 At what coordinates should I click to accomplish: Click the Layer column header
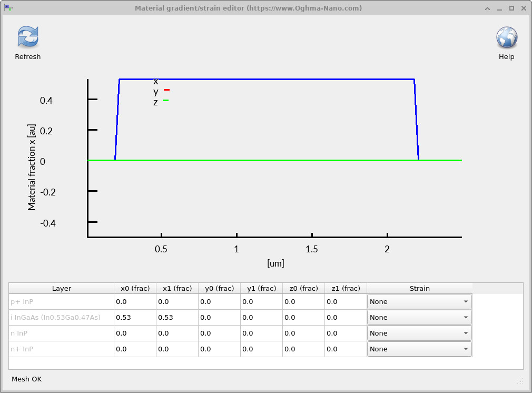(62, 289)
